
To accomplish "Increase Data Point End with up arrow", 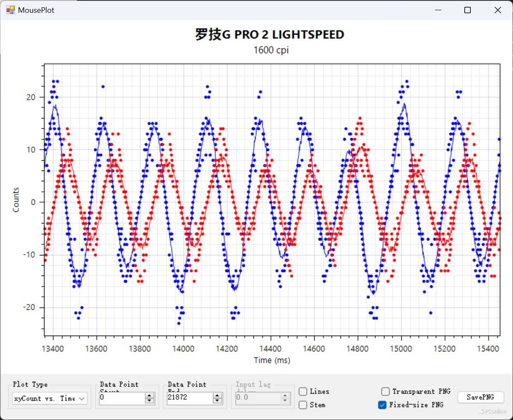I will [x=217, y=396].
